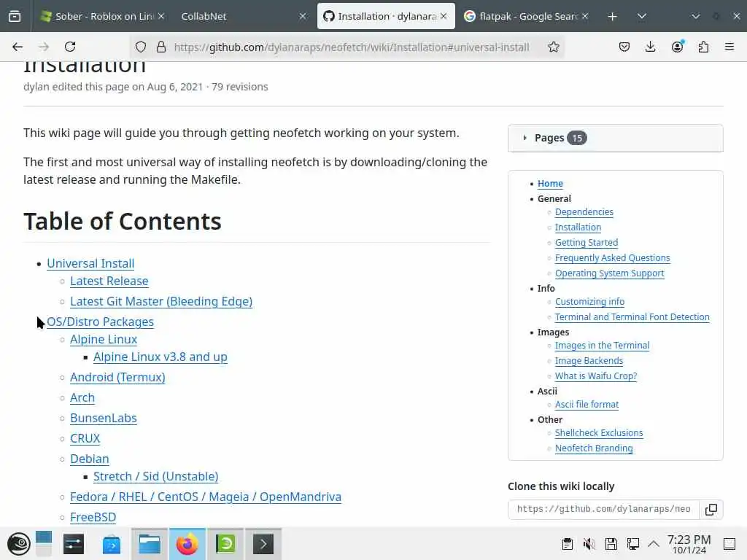The image size is (747, 560).
Task: Open Firefox View icon at top left
Action: click(x=15, y=16)
